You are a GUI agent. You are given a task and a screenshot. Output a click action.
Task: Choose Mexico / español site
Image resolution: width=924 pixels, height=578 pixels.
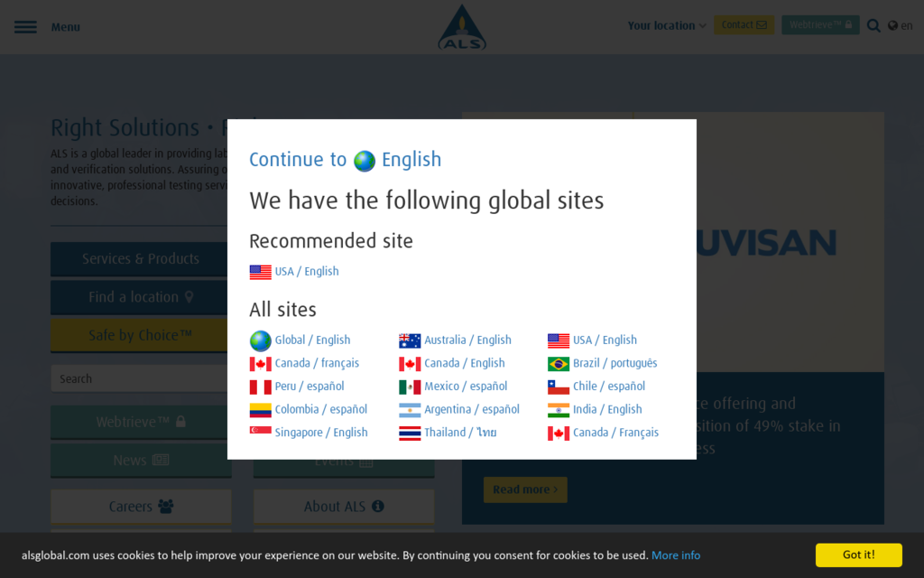pos(466,387)
